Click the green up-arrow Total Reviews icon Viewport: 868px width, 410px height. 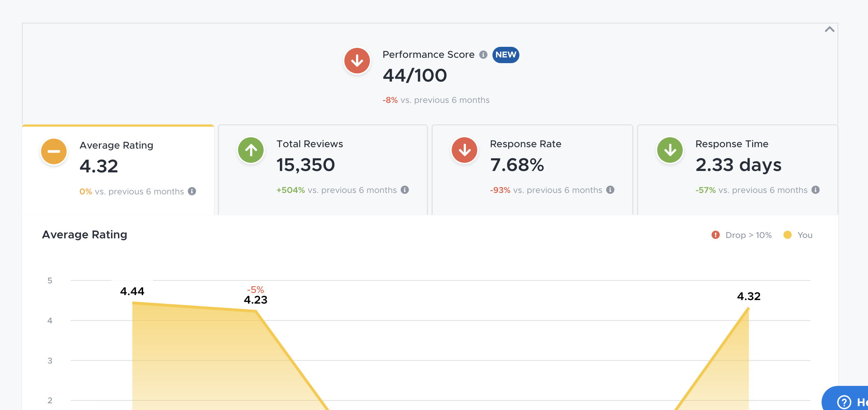pyautogui.click(x=251, y=150)
